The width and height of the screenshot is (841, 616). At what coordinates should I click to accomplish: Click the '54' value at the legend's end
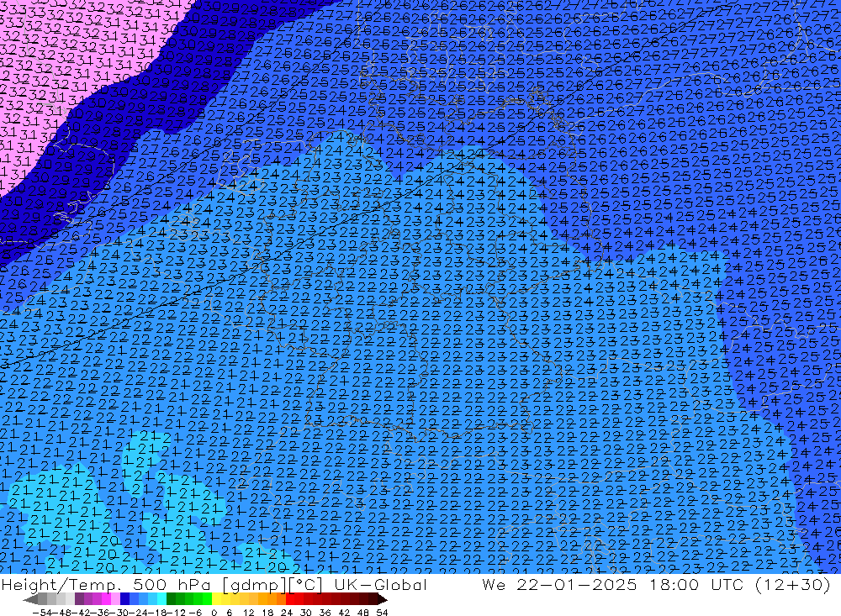tap(382, 613)
